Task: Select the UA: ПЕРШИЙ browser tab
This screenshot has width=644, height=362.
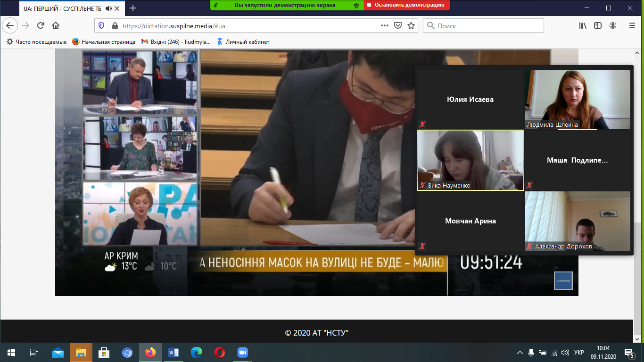Action: click(x=61, y=8)
